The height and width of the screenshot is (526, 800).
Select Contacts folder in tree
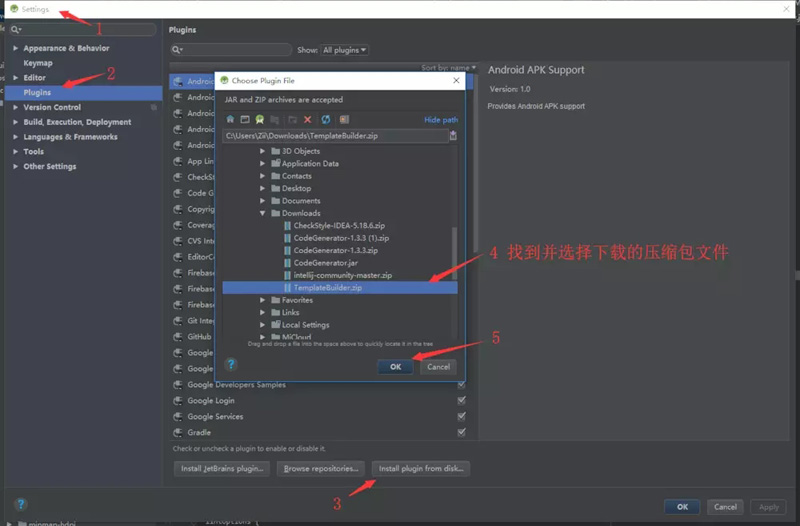coord(296,176)
